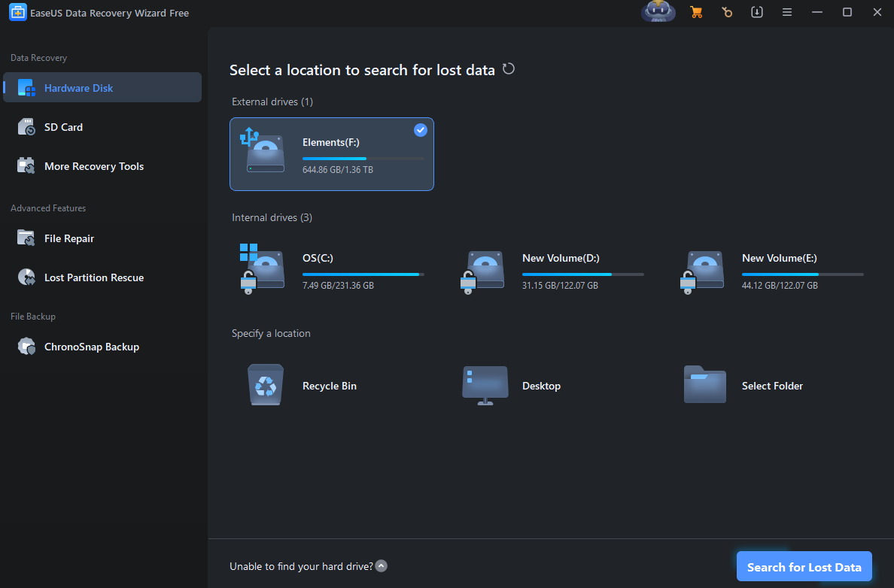Click the shopping cart to upgrade
The width and height of the screenshot is (894, 588).
pos(696,12)
